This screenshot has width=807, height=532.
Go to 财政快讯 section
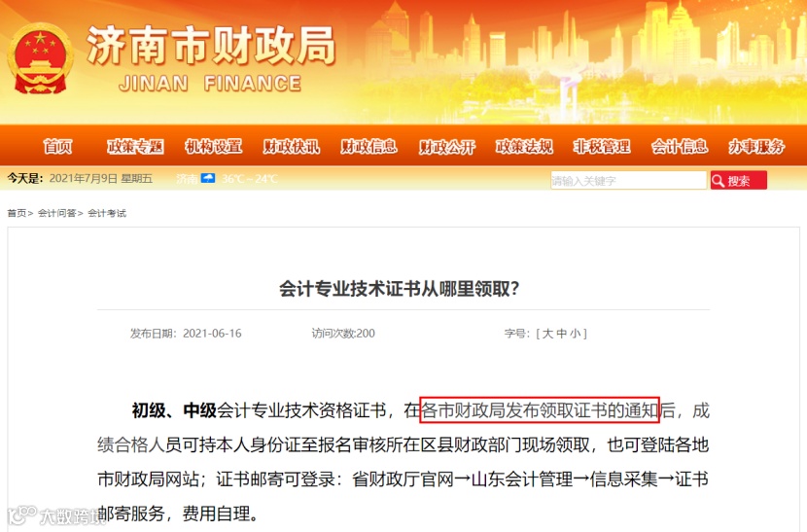click(292, 147)
